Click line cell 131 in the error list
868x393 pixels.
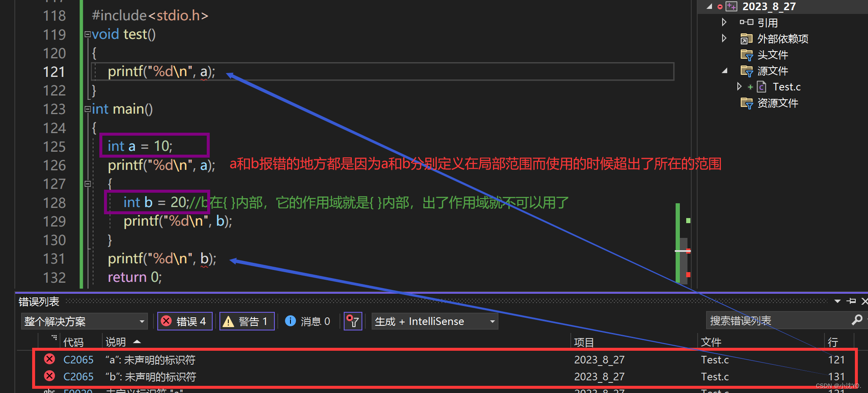tap(836, 377)
